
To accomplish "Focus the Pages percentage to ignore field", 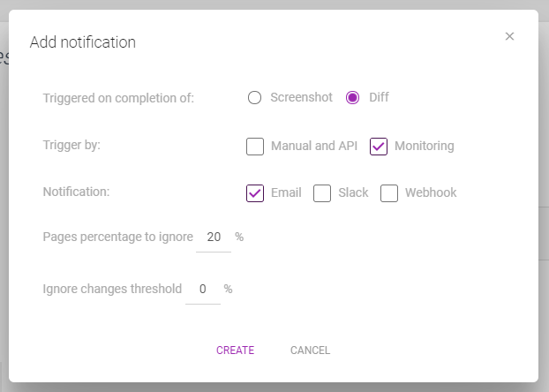I will pos(214,237).
